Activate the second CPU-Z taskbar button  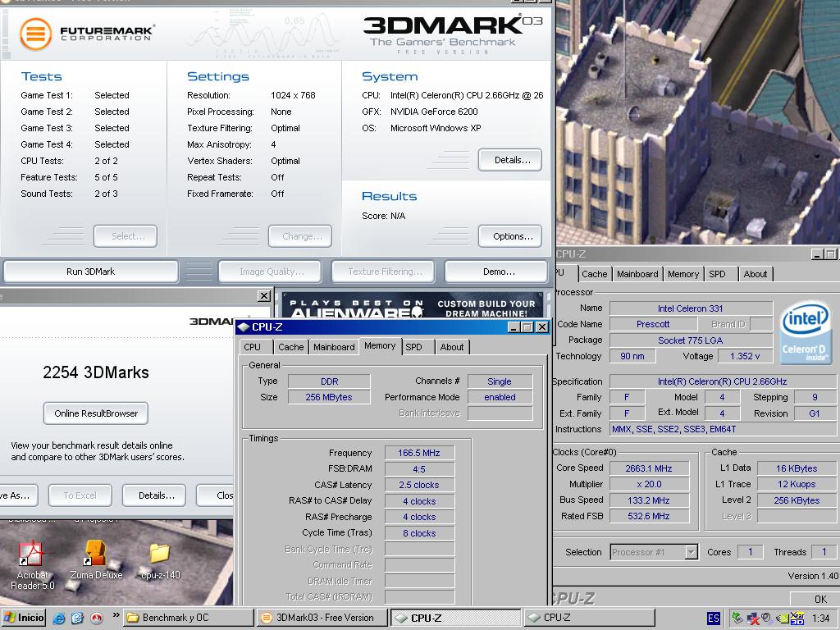[x=588, y=618]
